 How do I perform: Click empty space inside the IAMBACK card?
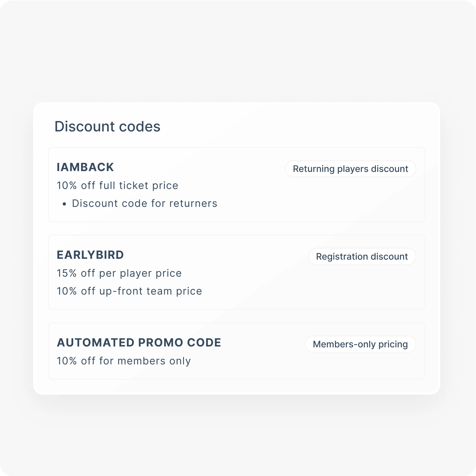coord(319,202)
